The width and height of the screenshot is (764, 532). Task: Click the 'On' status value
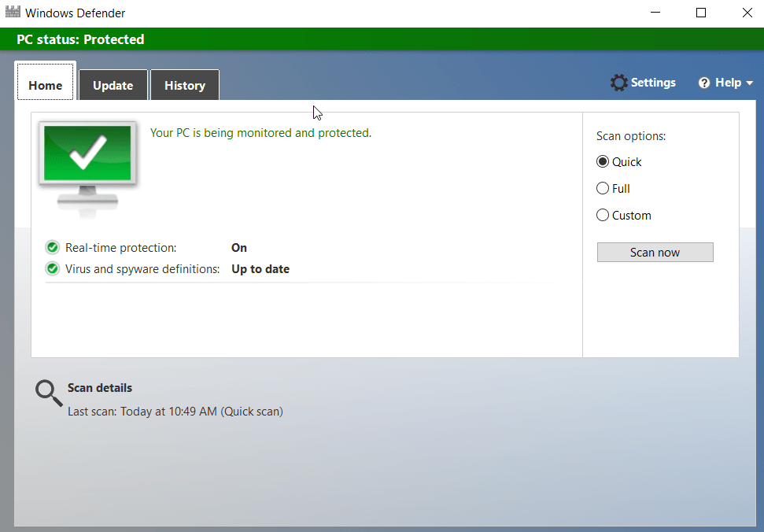238,247
